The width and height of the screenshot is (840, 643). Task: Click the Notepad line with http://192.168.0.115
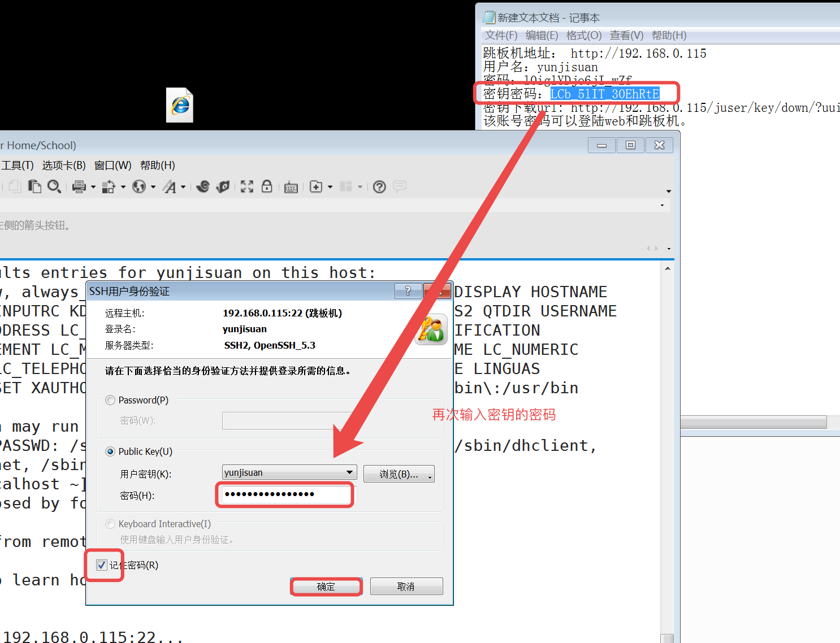(595, 53)
